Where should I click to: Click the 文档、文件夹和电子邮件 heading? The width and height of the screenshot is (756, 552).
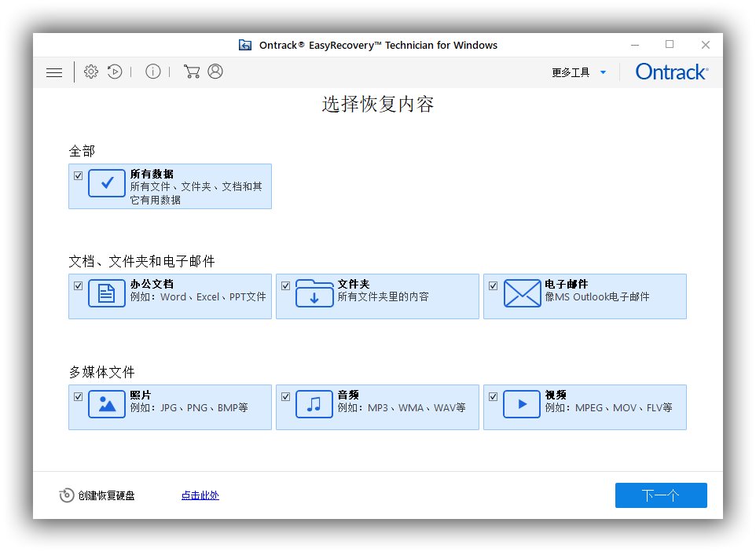(x=141, y=262)
